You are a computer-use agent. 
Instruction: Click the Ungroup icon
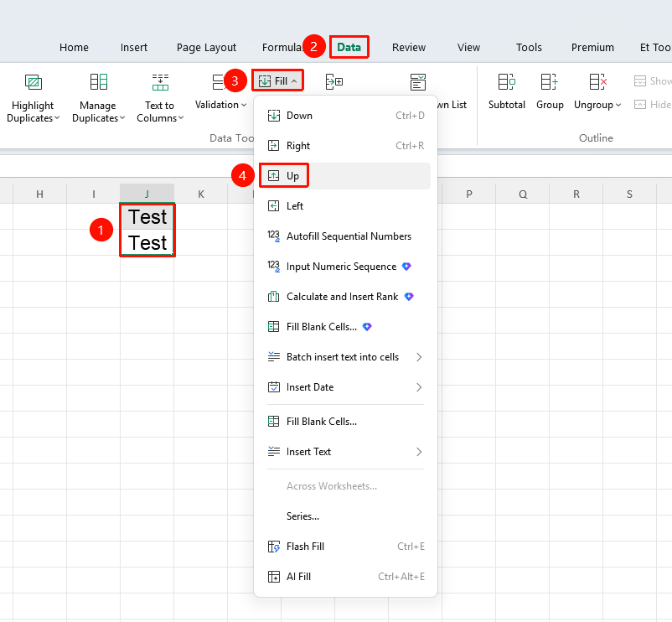click(x=598, y=82)
